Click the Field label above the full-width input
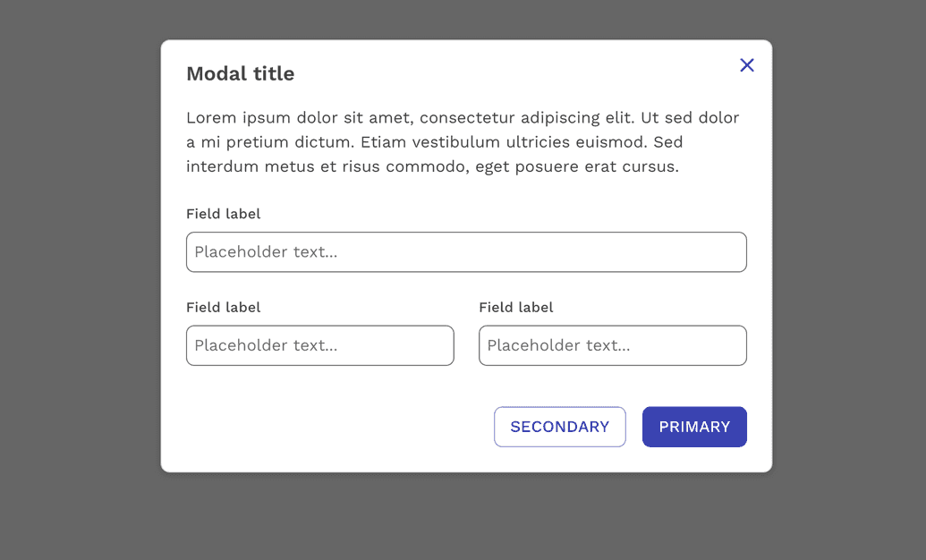 click(224, 214)
